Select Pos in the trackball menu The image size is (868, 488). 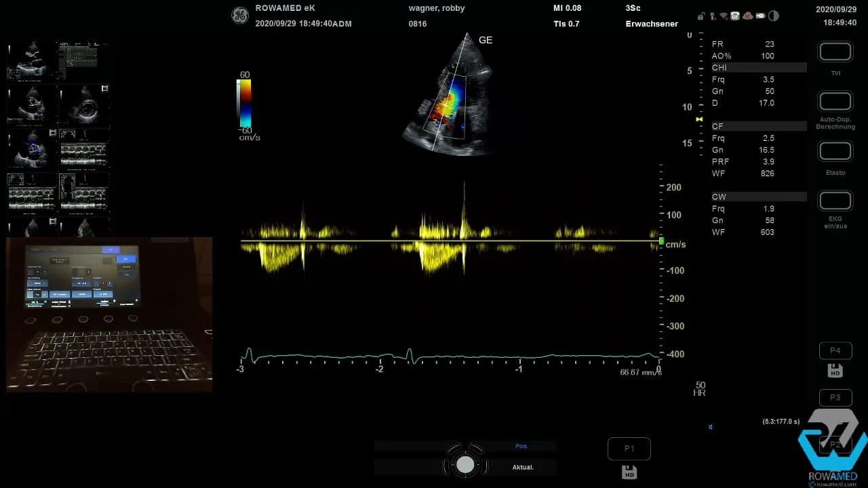[521, 445]
